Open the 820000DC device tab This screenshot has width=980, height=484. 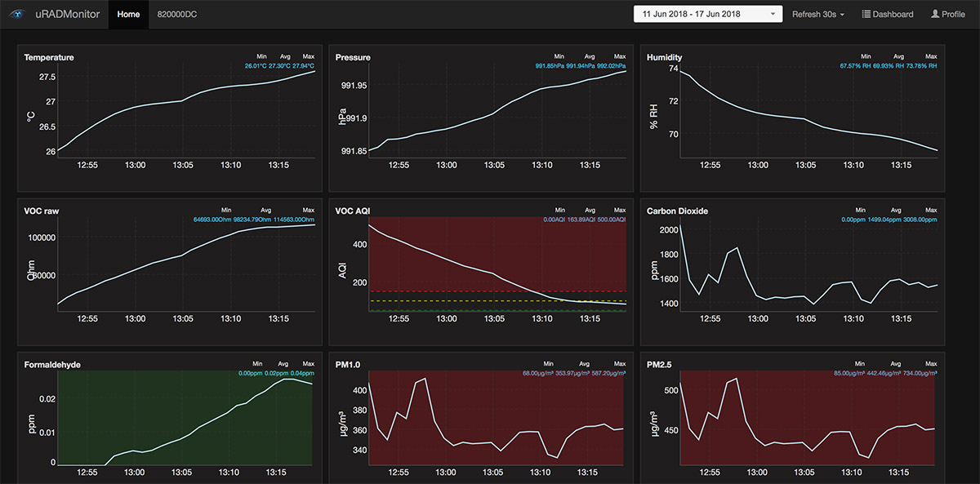click(176, 14)
